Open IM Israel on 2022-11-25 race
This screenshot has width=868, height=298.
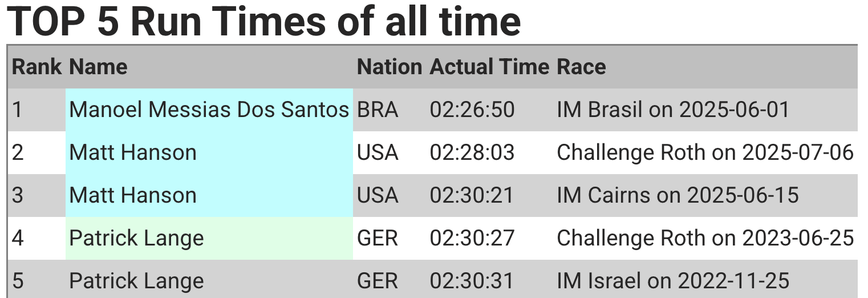coord(673,281)
